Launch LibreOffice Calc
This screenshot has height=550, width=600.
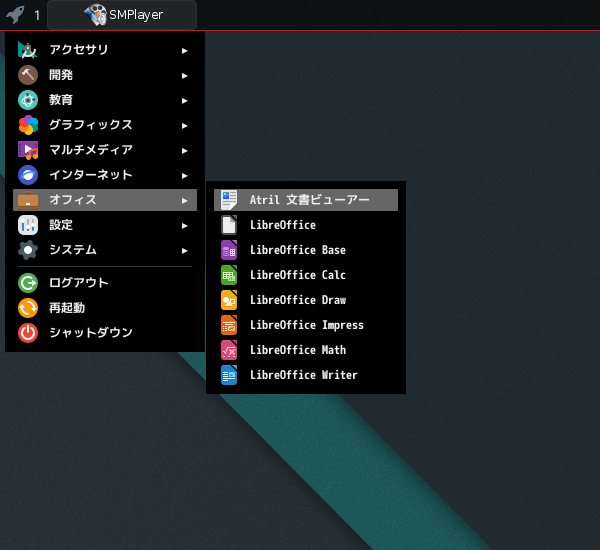coord(306,275)
